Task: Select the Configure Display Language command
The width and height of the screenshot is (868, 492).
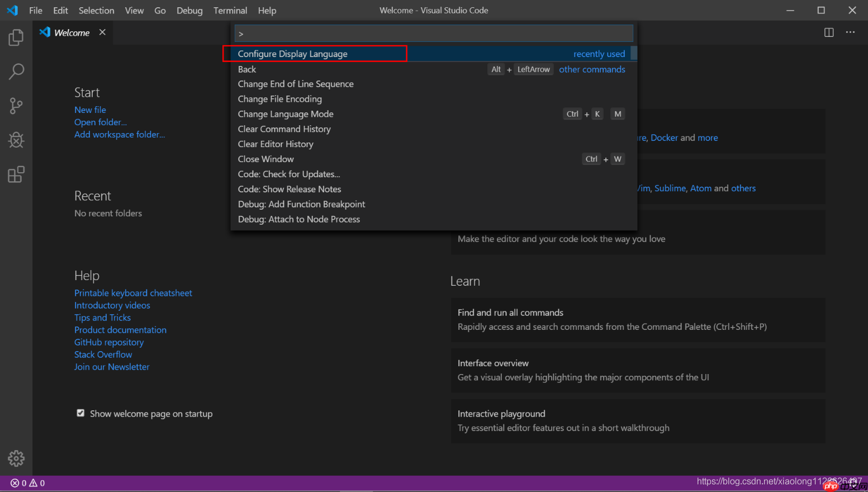Action: [x=292, y=54]
